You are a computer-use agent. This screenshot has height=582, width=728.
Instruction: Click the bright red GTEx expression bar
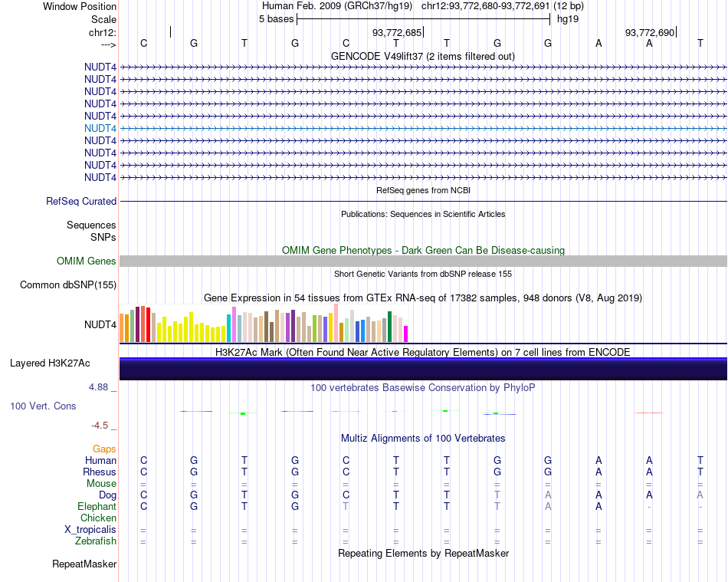point(148,324)
